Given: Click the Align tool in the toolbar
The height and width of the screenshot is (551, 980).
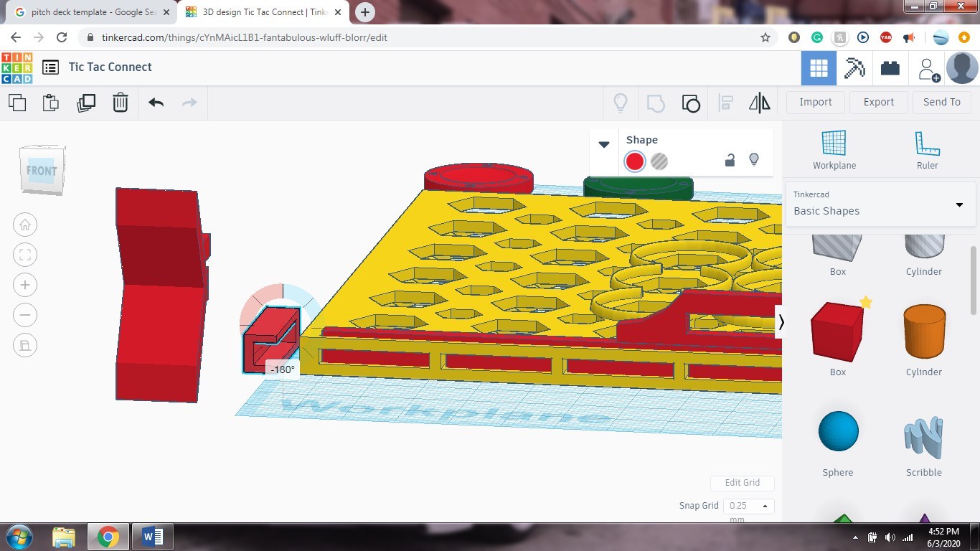Looking at the screenshot, I should pos(725,103).
